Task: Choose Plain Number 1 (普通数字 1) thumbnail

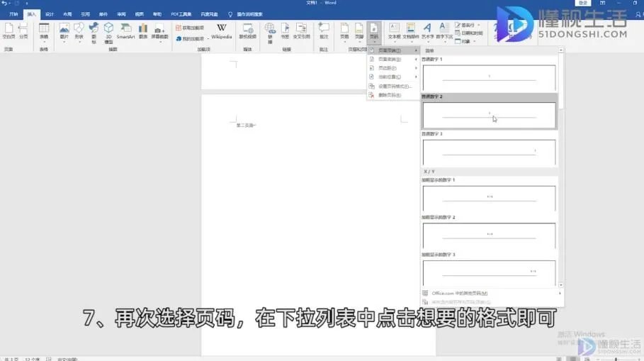Action: point(489,78)
